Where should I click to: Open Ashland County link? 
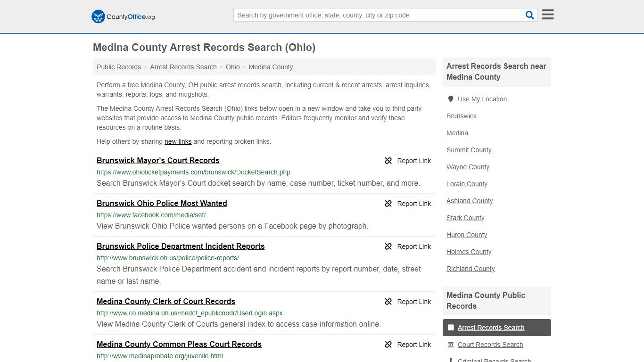[470, 201]
